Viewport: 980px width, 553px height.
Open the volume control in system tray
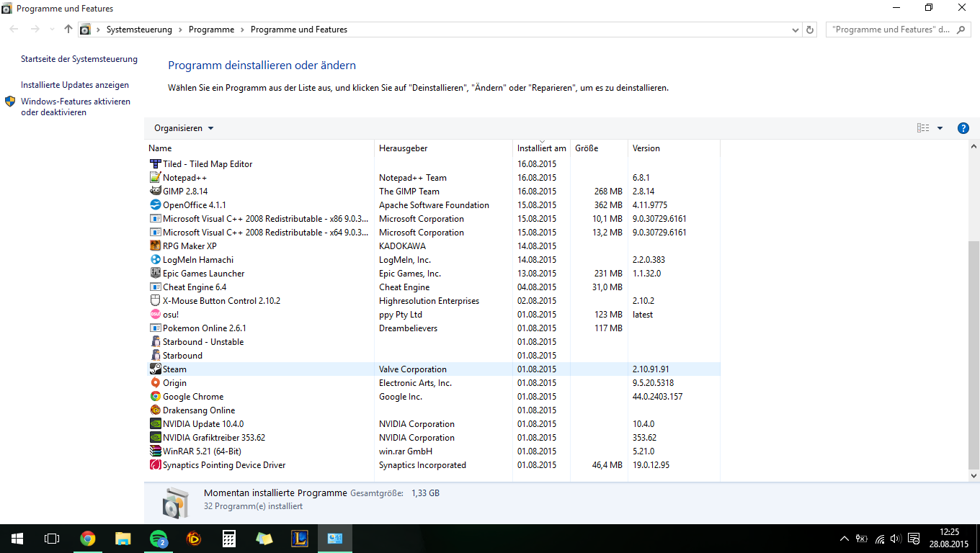coord(896,539)
